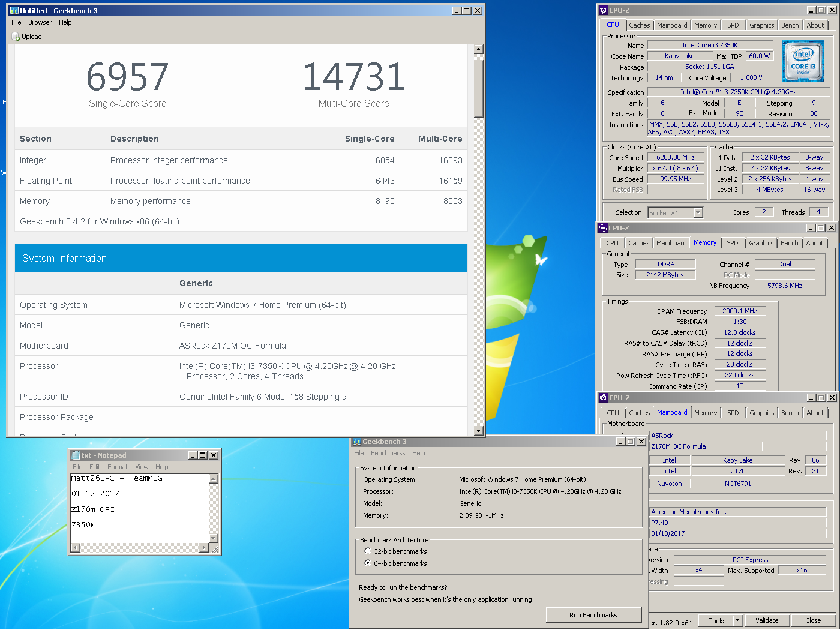This screenshot has height=630, width=840.
Task: Click the System Information blue header
Action: coord(241,258)
